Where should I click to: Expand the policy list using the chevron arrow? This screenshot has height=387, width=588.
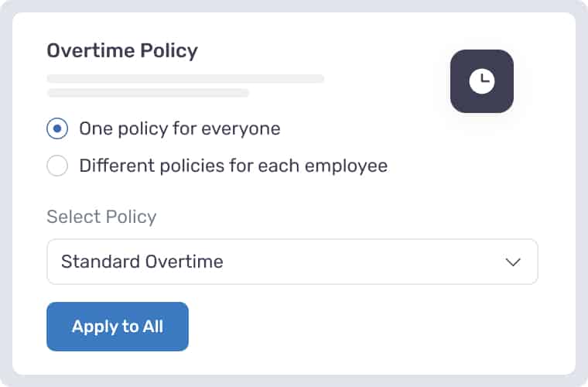[x=513, y=262]
